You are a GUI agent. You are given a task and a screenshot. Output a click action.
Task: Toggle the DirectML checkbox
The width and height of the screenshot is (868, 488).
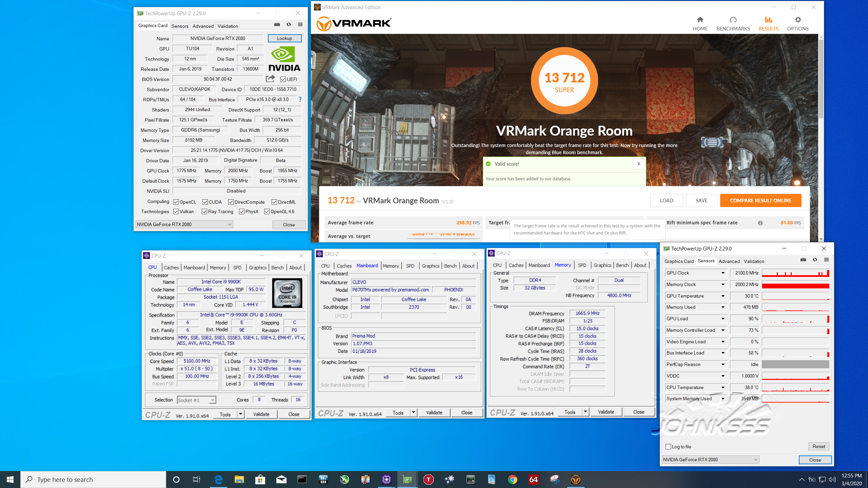pyautogui.click(x=274, y=202)
